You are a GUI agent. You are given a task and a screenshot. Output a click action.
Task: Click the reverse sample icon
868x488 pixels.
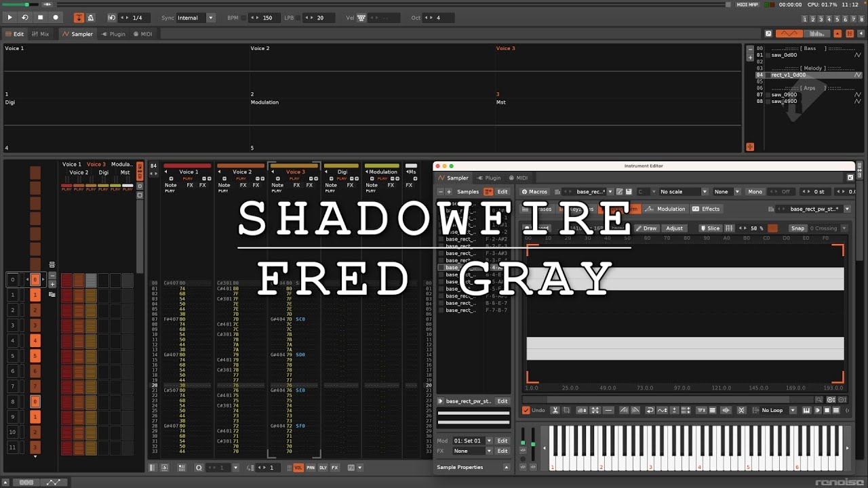pyautogui.click(x=650, y=410)
